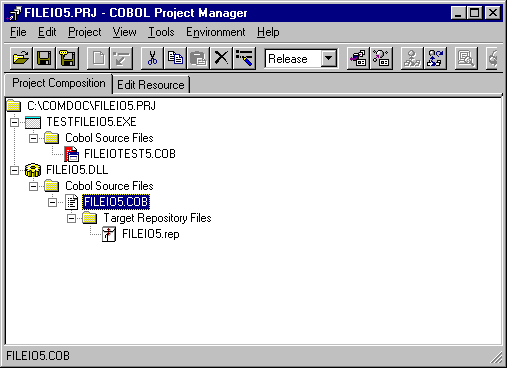This screenshot has width=507, height=368.
Task: Select the FILEIOTEST5.COB source file
Action: (130, 154)
